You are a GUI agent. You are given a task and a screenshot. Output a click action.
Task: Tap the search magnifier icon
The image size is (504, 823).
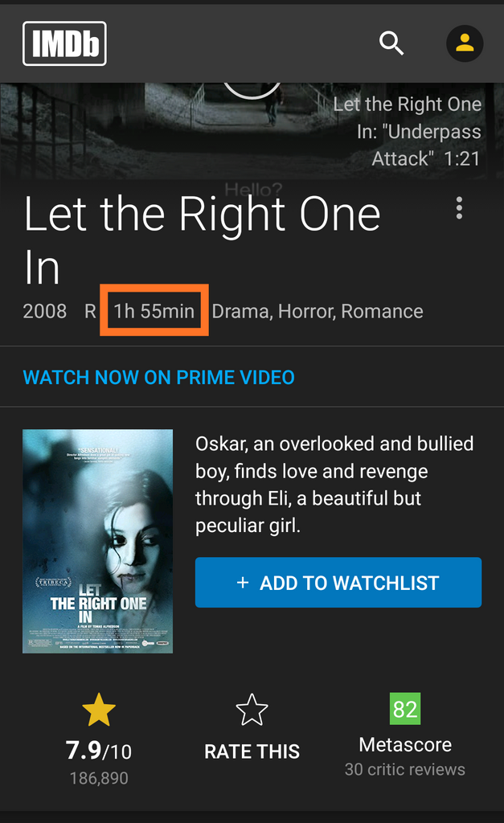[x=391, y=43]
